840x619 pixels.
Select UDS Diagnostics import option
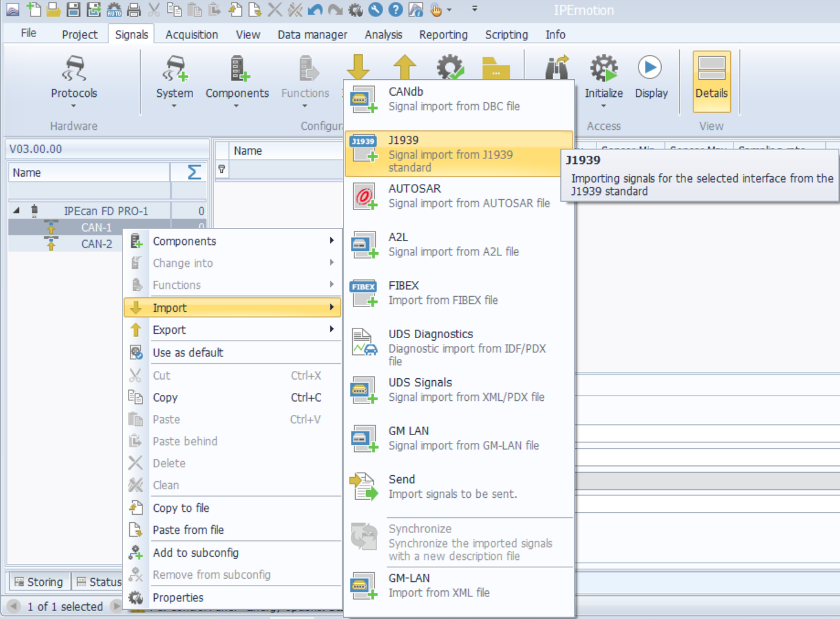pyautogui.click(x=459, y=347)
